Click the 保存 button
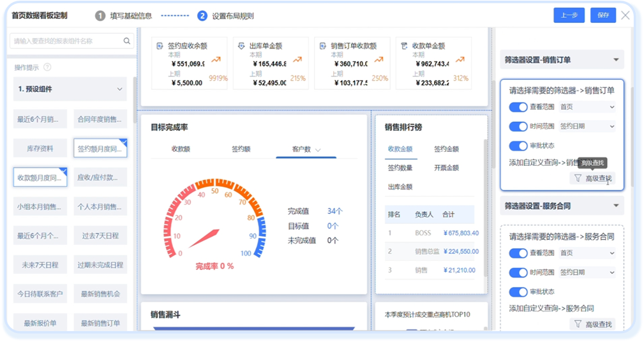This screenshot has height=342, width=644. [x=603, y=15]
